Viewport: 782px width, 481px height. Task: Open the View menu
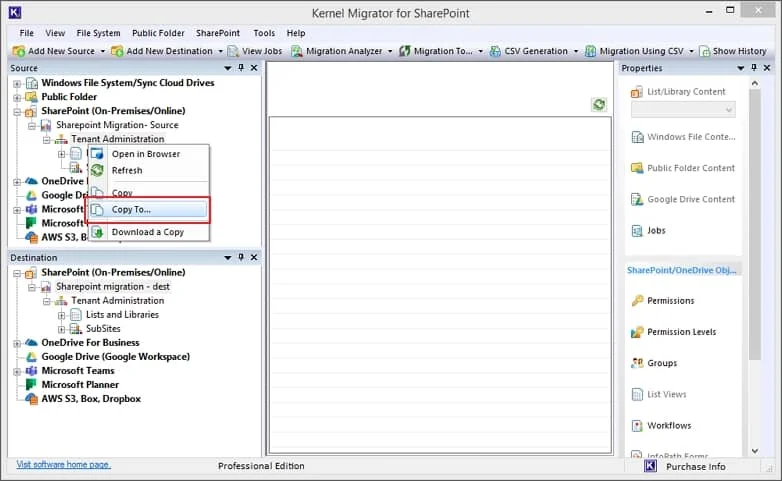tap(55, 33)
